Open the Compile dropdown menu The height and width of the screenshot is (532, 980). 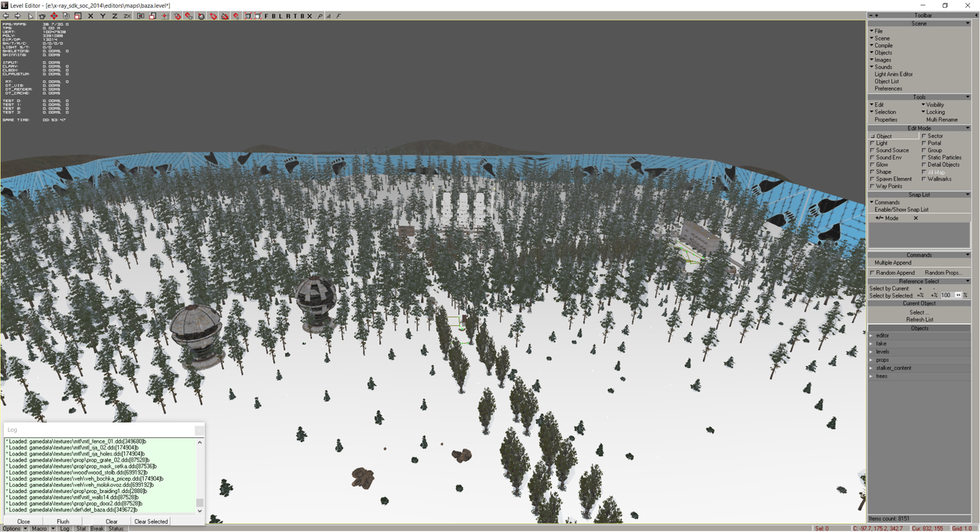(882, 45)
